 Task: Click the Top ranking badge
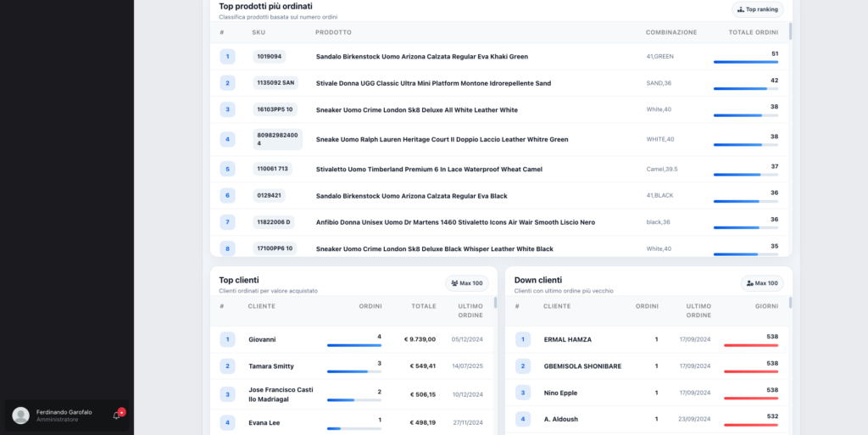click(x=758, y=9)
